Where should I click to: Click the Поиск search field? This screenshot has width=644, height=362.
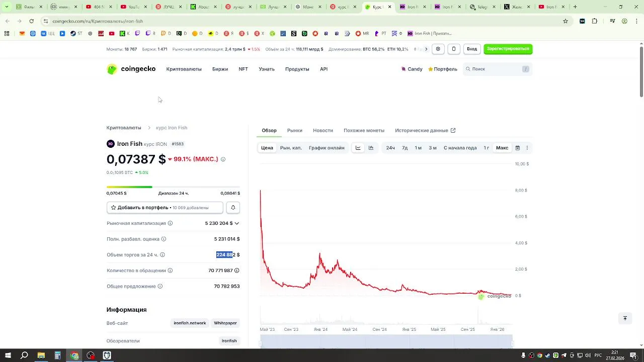498,69
